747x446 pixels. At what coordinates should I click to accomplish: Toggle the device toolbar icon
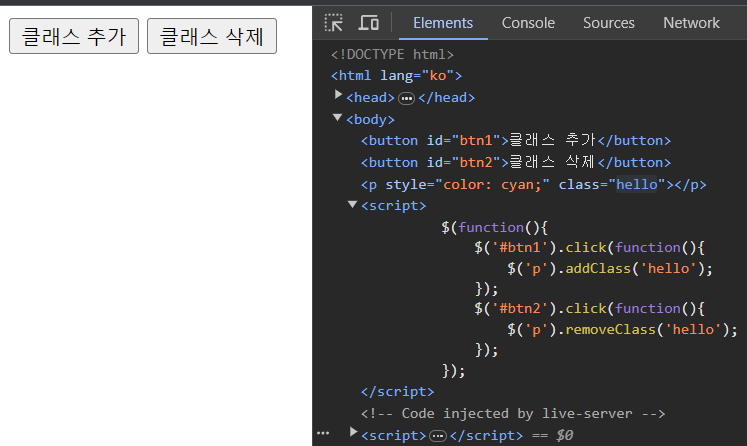369,22
